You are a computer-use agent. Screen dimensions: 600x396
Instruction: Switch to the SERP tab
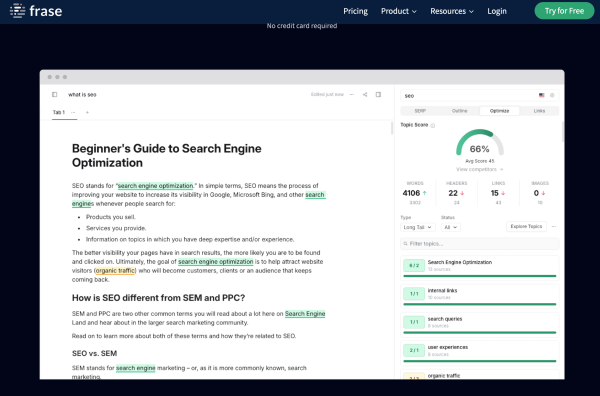pyautogui.click(x=420, y=111)
